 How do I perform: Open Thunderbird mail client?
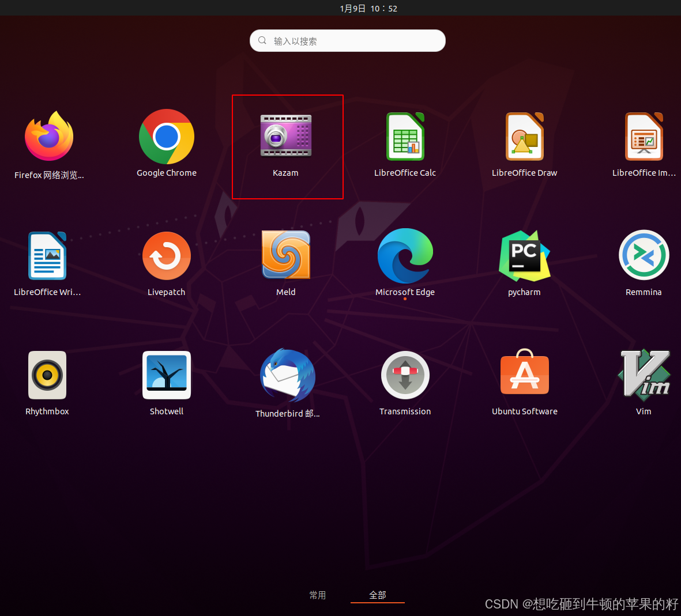pyautogui.click(x=288, y=376)
